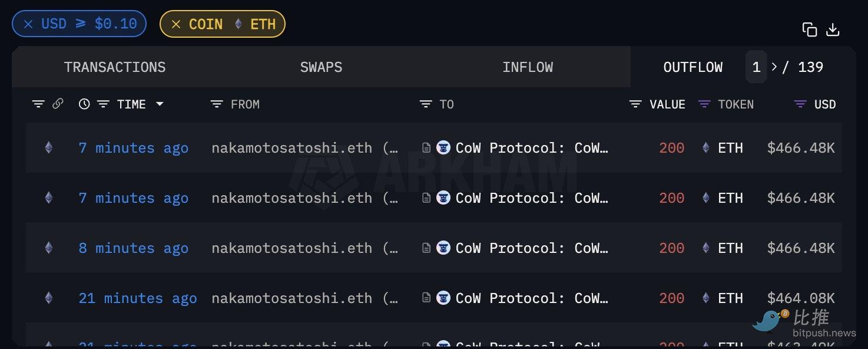Click the page number 1 input box
The image size is (868, 349).
(x=756, y=67)
